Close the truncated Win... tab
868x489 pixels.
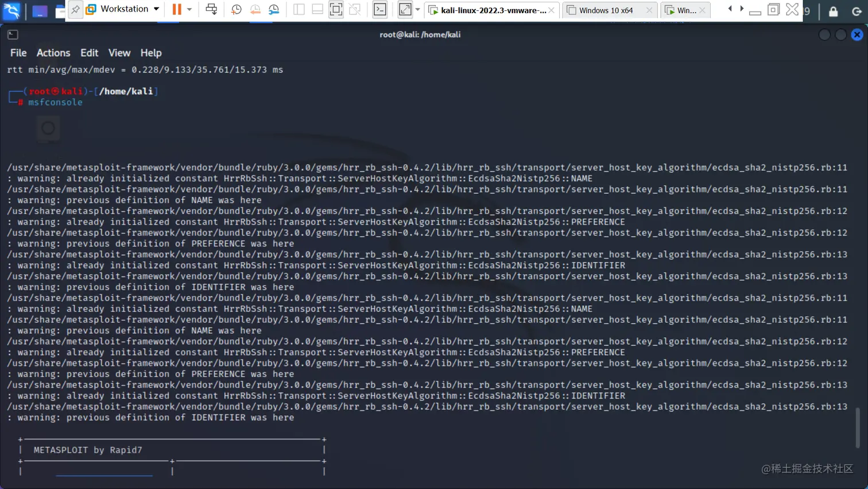pyautogui.click(x=702, y=10)
